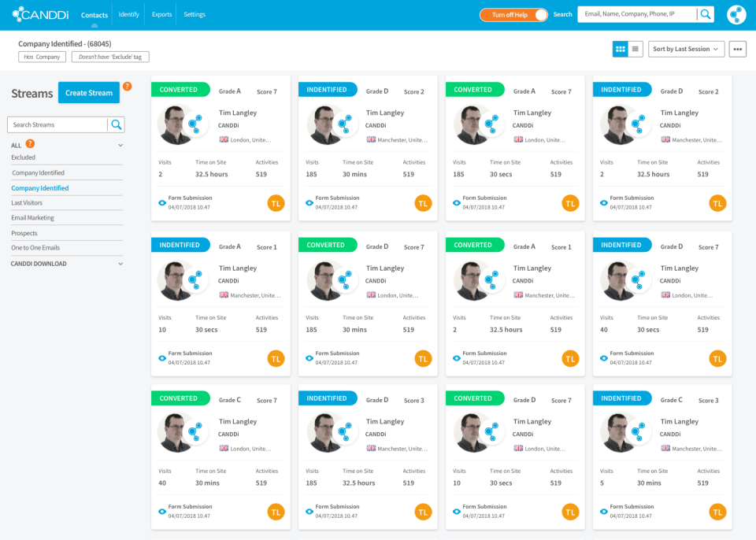Screen dimensions: 756x540
Task: Select the Last Visitors stream
Action: point(27,203)
